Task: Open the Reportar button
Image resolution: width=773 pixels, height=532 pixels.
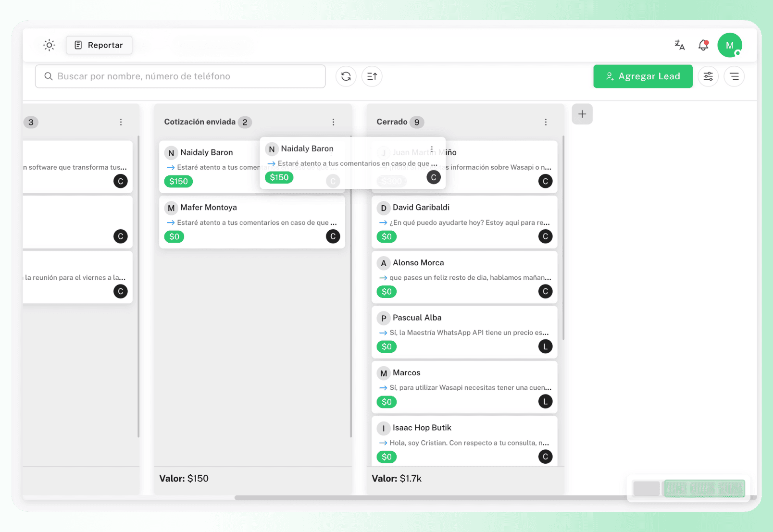Action: tap(99, 45)
